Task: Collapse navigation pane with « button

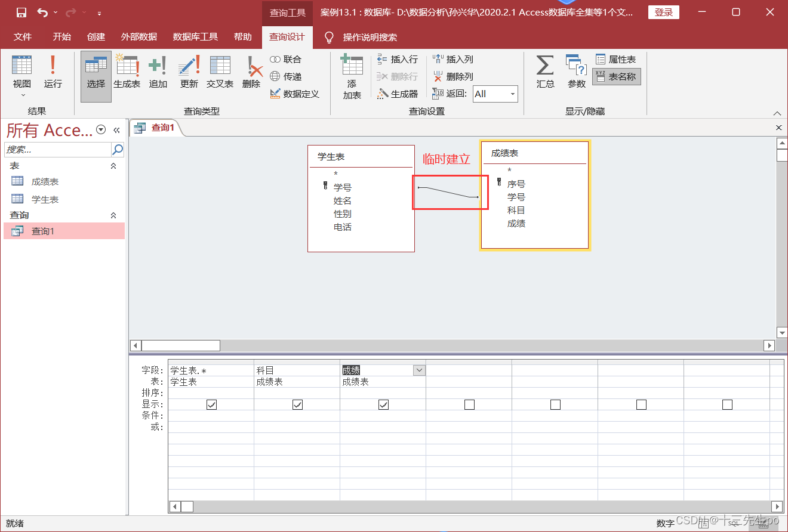Action: tap(116, 129)
